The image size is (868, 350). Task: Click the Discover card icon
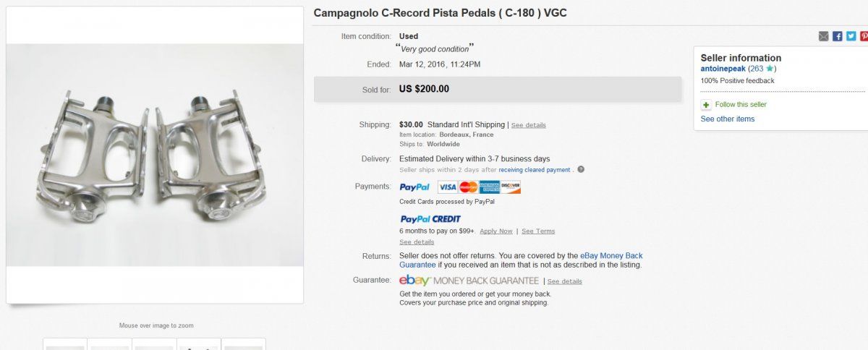point(510,187)
